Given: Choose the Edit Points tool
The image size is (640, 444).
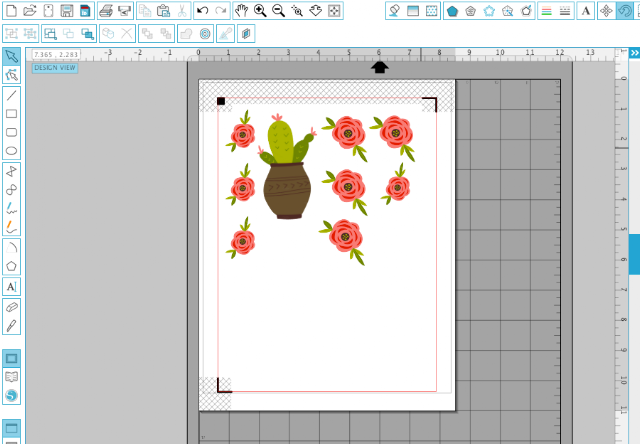Looking at the screenshot, I should (x=11, y=75).
